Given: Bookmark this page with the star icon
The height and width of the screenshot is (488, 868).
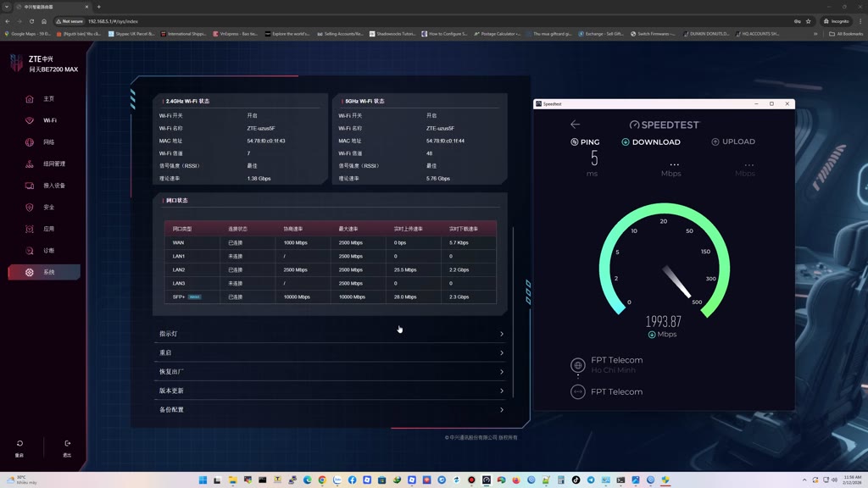Looking at the screenshot, I should point(808,21).
